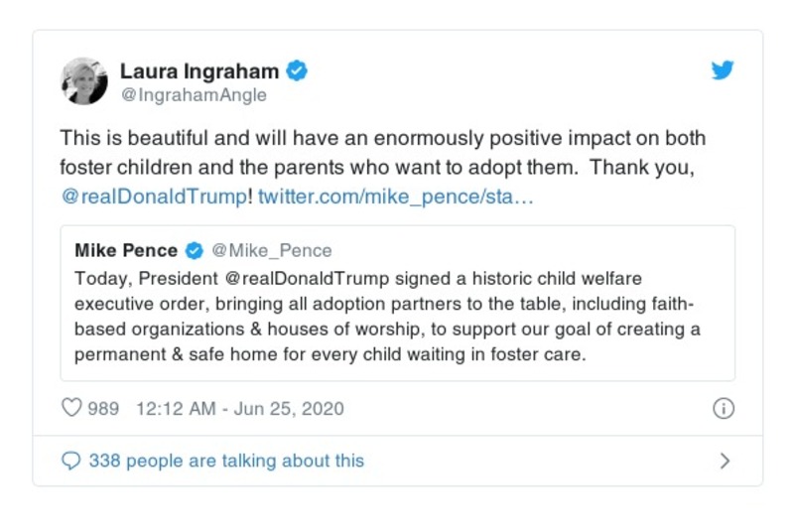Open timestamp 12:12 AM - Jun 25, 2020
Image resolution: width=793 pixels, height=532 pixels.
pos(239,408)
